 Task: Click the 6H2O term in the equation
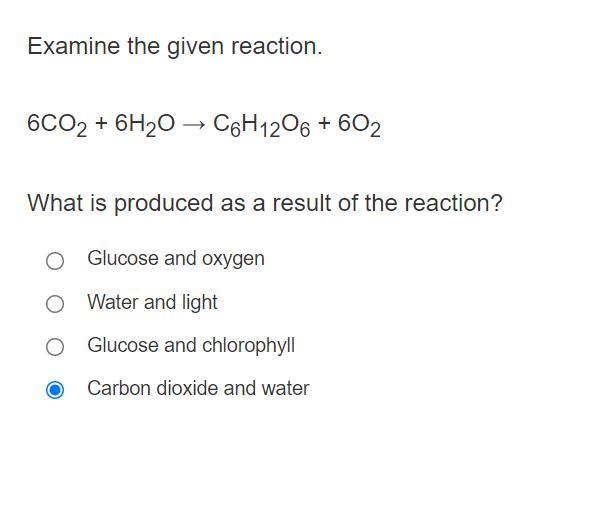(145, 125)
